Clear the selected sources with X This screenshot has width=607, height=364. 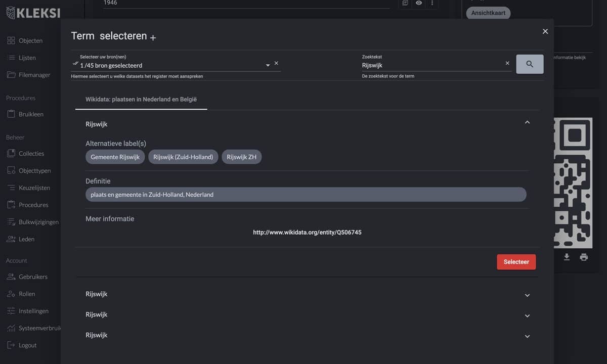click(x=276, y=63)
